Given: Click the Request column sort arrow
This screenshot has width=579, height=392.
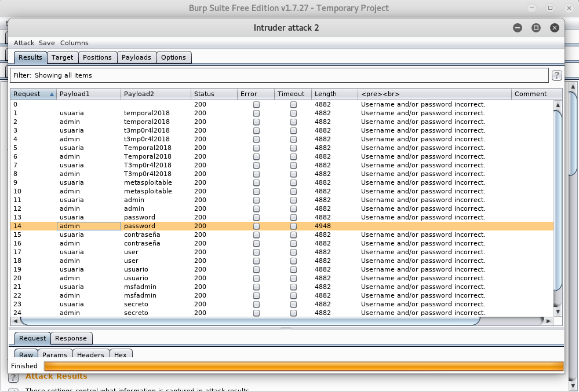Looking at the screenshot, I should coord(52,94).
